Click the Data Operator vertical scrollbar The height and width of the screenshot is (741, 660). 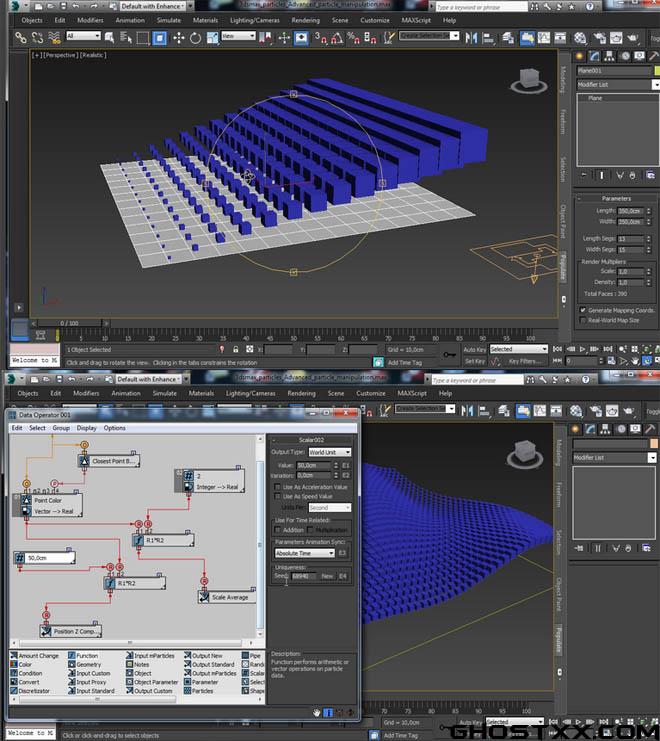click(x=260, y=536)
